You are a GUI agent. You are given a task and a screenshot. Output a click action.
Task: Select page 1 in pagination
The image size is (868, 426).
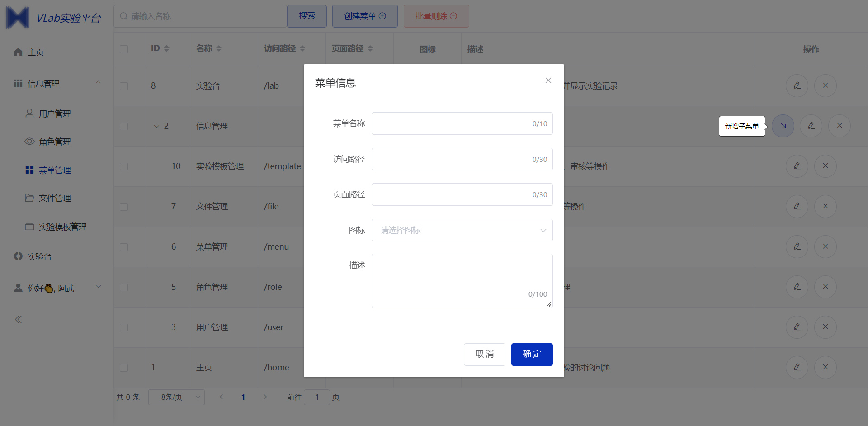[243, 397]
